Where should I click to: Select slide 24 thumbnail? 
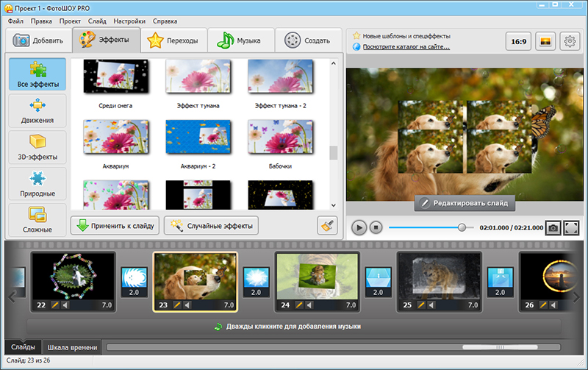(318, 277)
